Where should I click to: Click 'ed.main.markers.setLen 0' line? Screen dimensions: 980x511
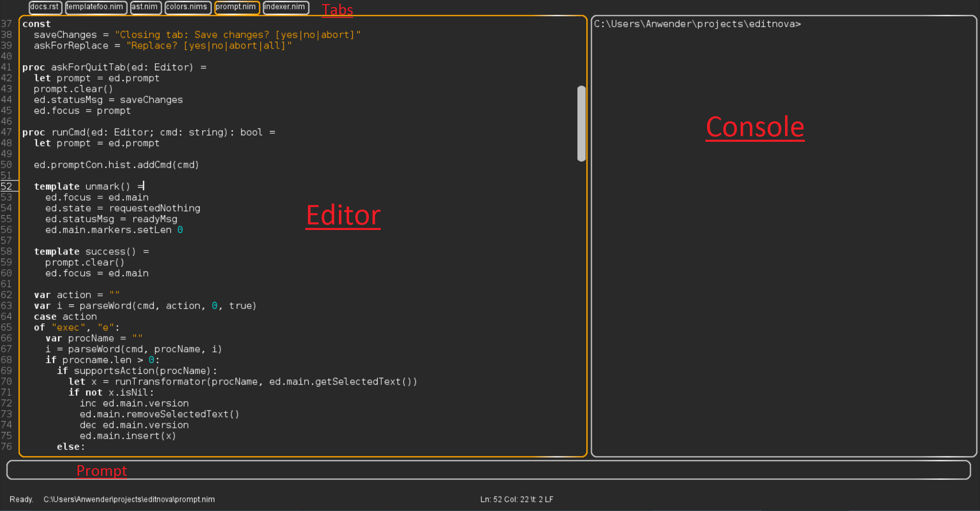pos(114,229)
